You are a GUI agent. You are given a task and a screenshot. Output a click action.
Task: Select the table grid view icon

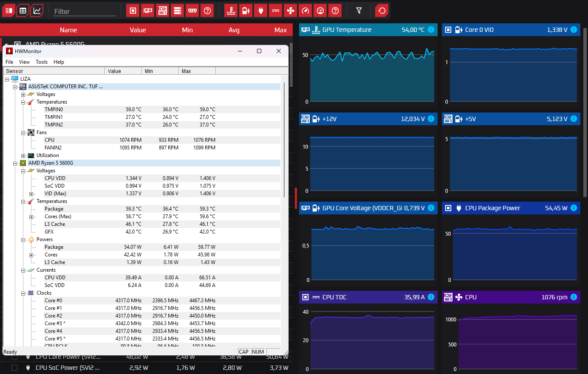click(23, 11)
